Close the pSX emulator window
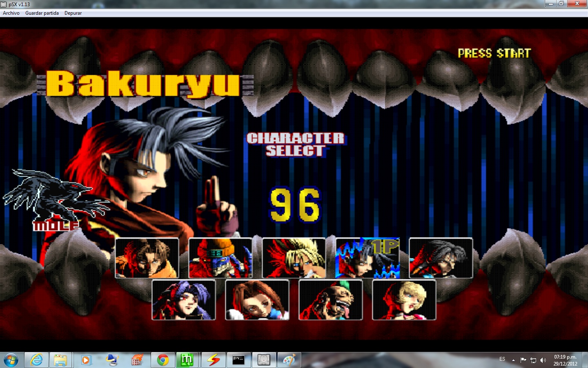 (577, 4)
